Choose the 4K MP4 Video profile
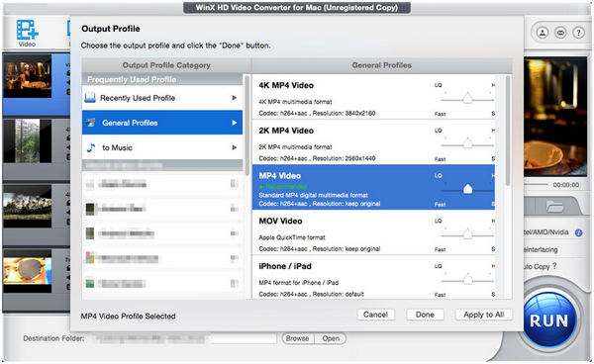Image resolution: width=594 pixels, height=364 pixels. 373,97
